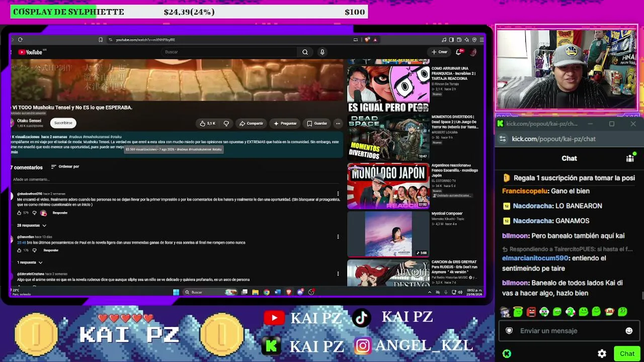Open the YouTube account avatar menu
Screen dimensions: 644x362
[473, 52]
